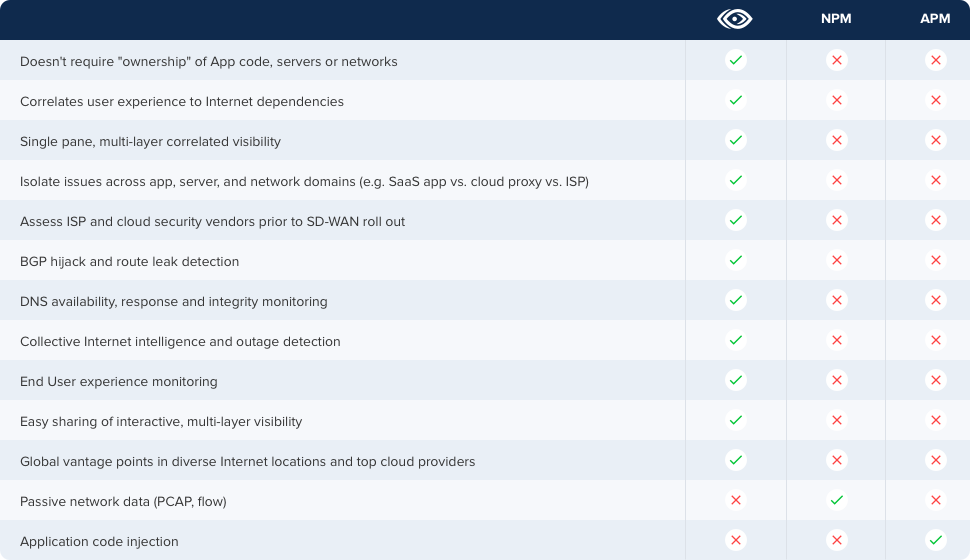The image size is (970, 560).
Task: Click green check in the 'BGP hijack' row
Action: (735, 260)
